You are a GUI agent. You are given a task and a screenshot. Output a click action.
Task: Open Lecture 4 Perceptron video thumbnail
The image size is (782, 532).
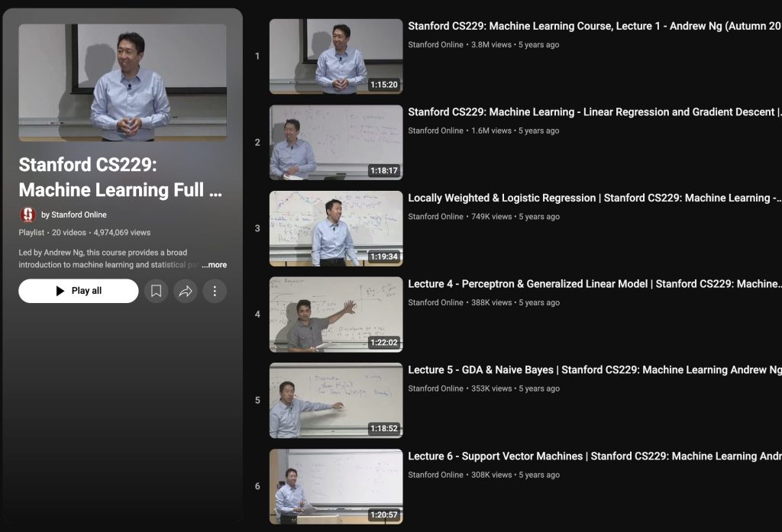335,314
